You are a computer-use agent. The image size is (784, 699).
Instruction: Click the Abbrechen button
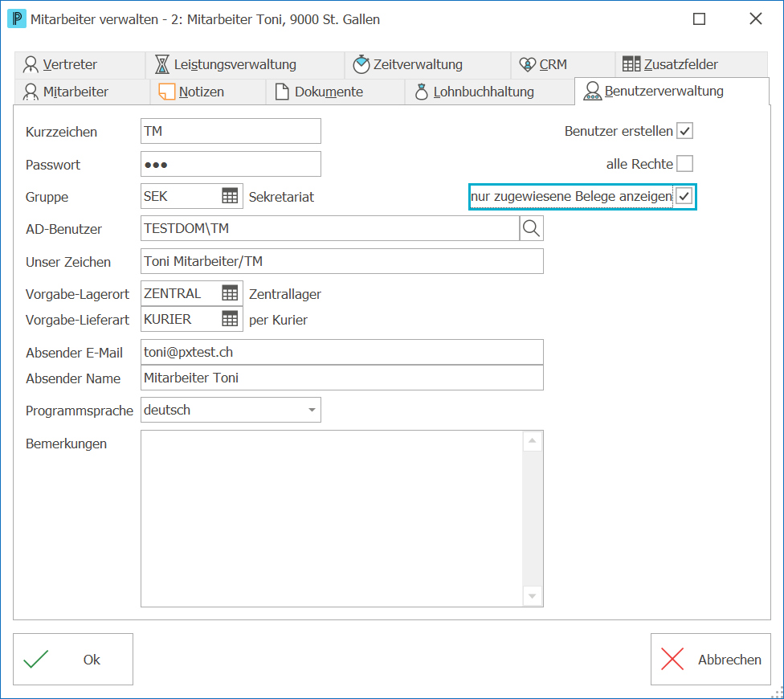coord(710,659)
